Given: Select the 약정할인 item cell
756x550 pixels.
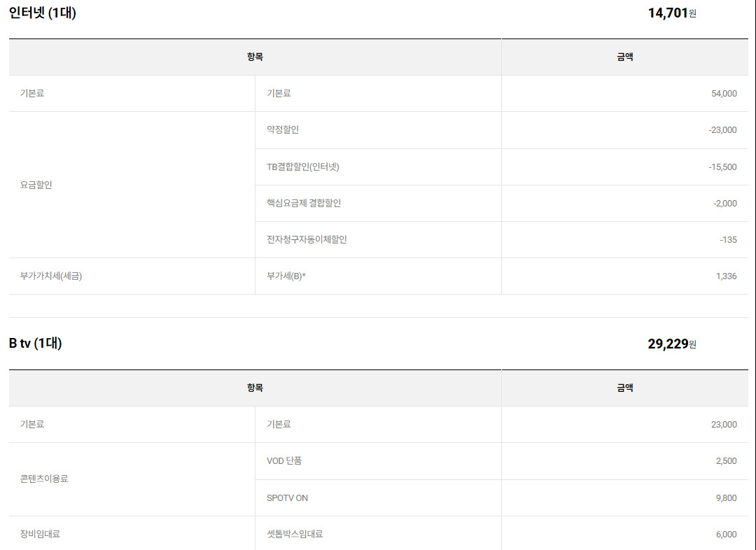Looking at the screenshot, I should tap(283, 130).
